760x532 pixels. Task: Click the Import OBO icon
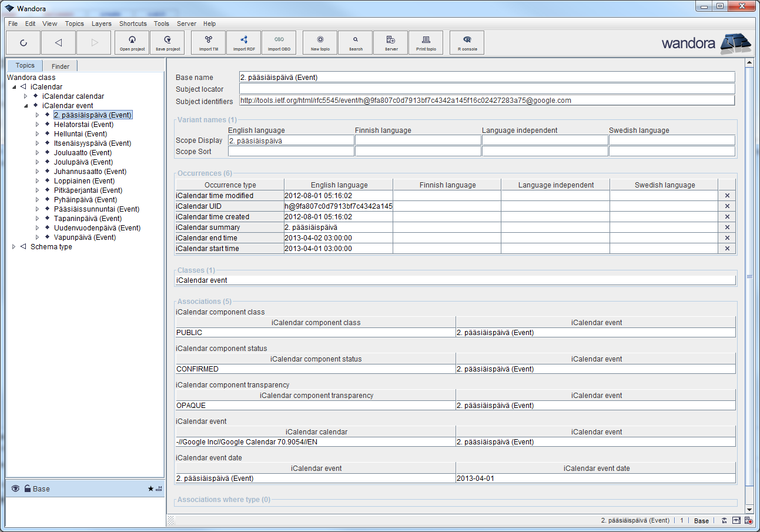point(279,42)
